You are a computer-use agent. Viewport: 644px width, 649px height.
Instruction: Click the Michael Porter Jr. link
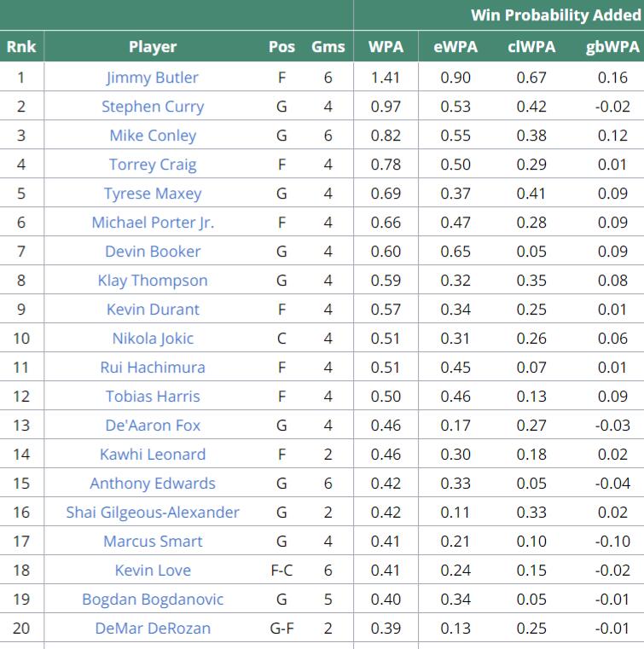(x=153, y=223)
